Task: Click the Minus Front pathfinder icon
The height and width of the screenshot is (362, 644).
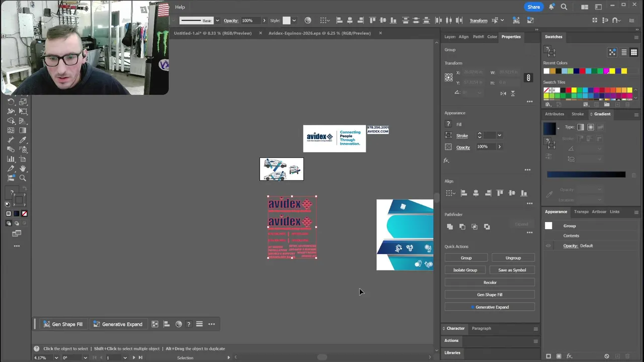Action: (x=462, y=227)
